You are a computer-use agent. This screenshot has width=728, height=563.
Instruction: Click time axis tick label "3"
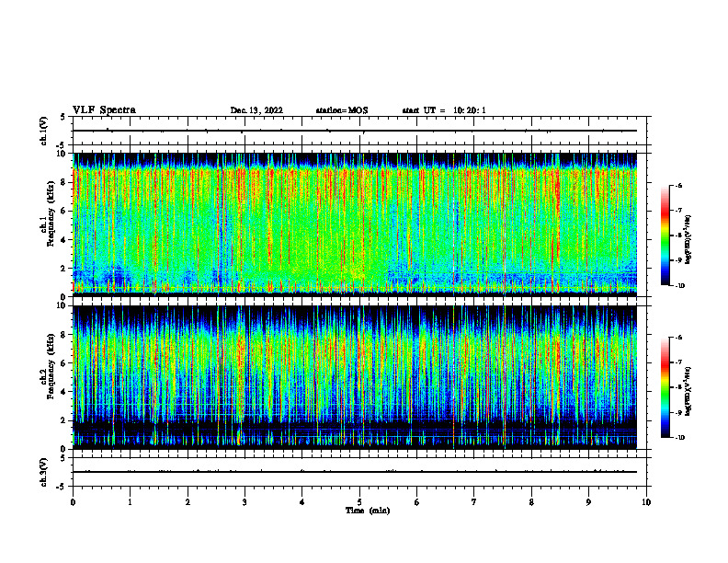(245, 502)
